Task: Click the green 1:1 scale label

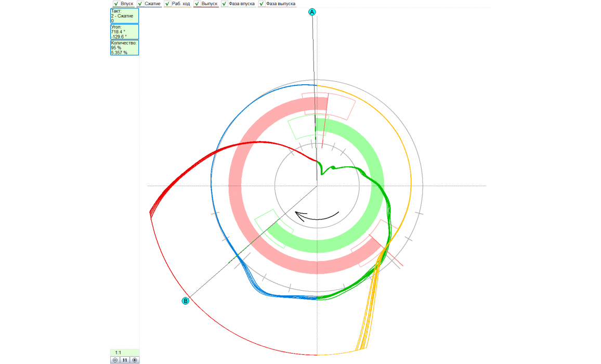Action: 125,352
